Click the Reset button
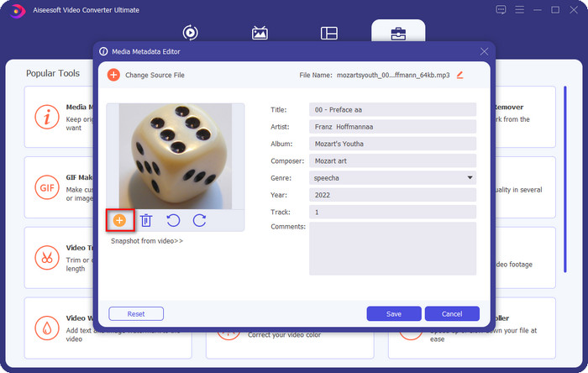The width and height of the screenshot is (588, 373). (136, 313)
